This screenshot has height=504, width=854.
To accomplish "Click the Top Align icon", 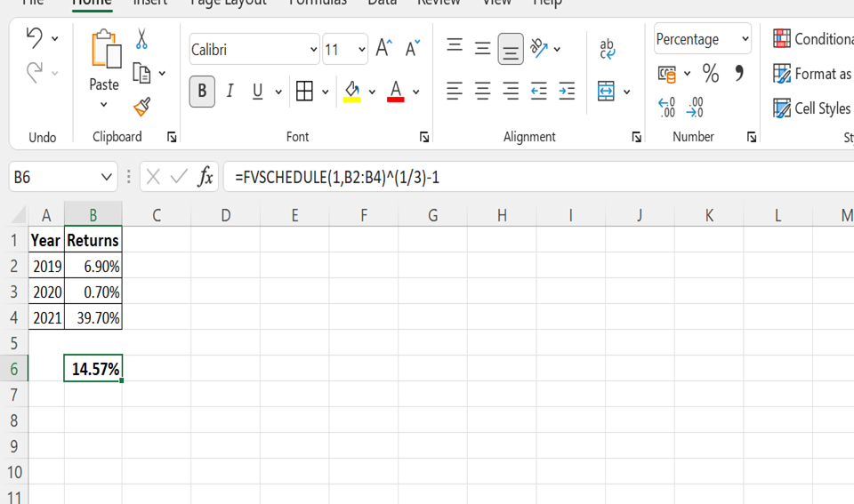I will [455, 45].
